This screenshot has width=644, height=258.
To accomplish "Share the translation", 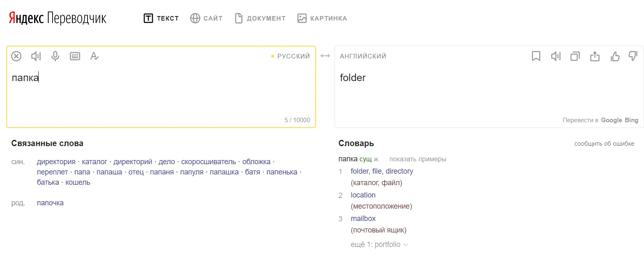I will click(595, 56).
